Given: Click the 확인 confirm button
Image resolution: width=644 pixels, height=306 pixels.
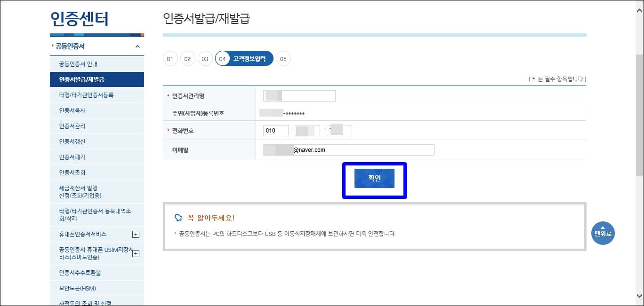Looking at the screenshot, I should pyautogui.click(x=374, y=178).
